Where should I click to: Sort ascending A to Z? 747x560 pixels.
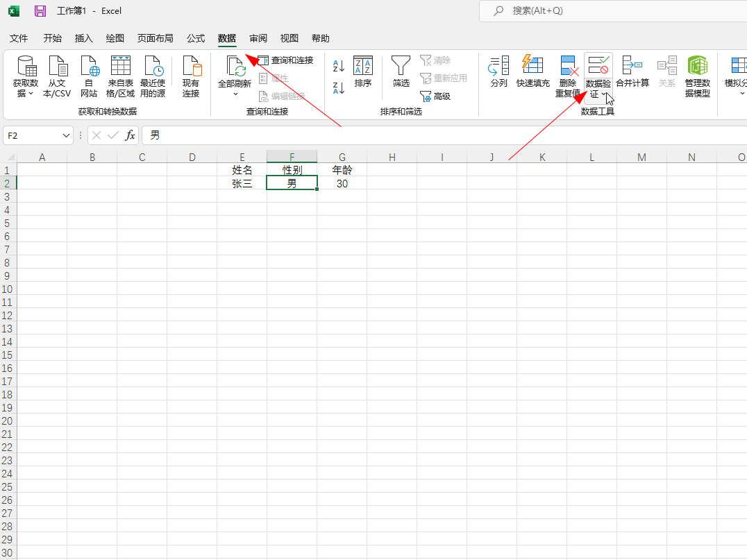coord(339,66)
